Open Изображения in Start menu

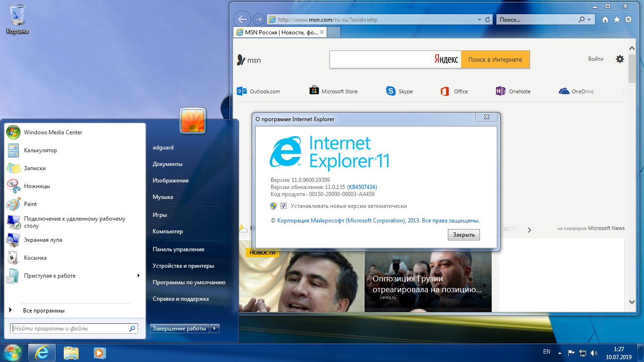coord(171,181)
